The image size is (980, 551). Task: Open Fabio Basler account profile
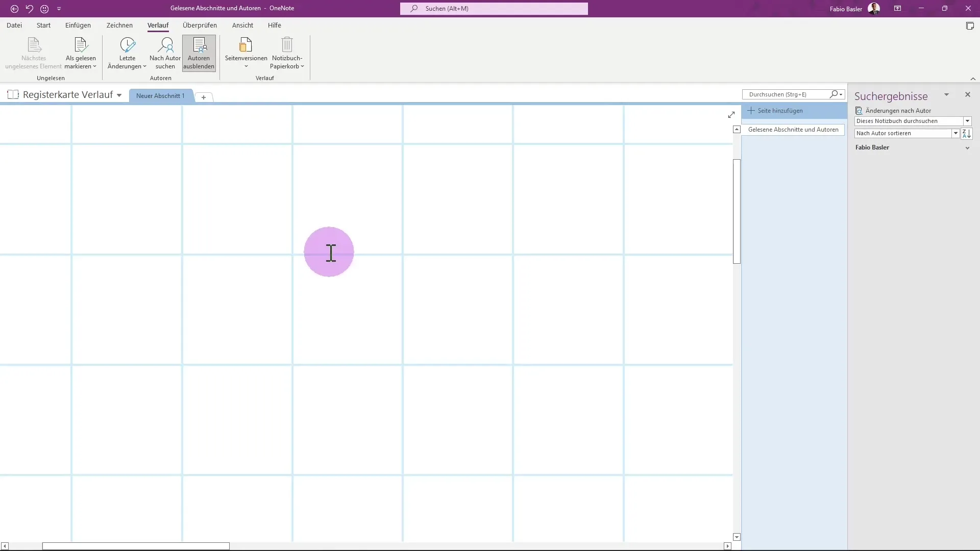coord(854,9)
